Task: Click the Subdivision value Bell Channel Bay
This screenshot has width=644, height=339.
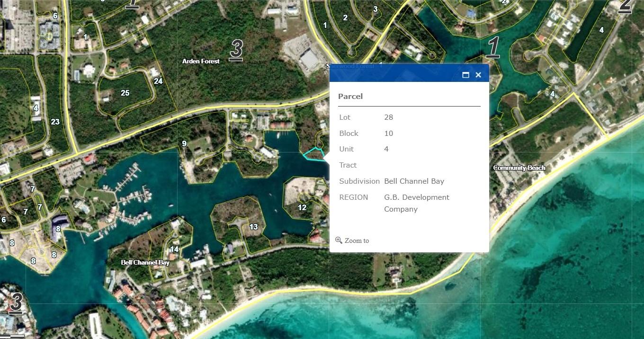Action: coord(414,181)
